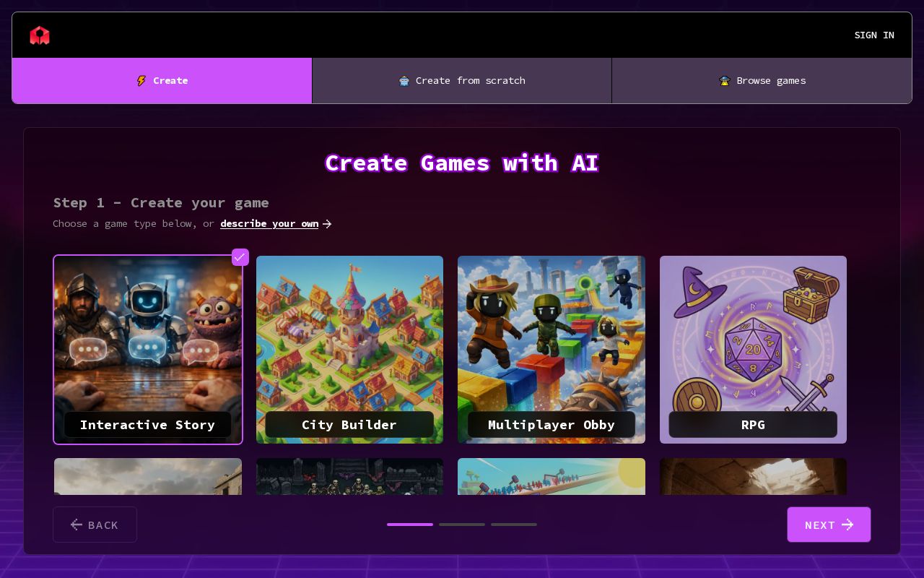Click the robot icon beside Create from scratch
924x578 pixels.
404,81
